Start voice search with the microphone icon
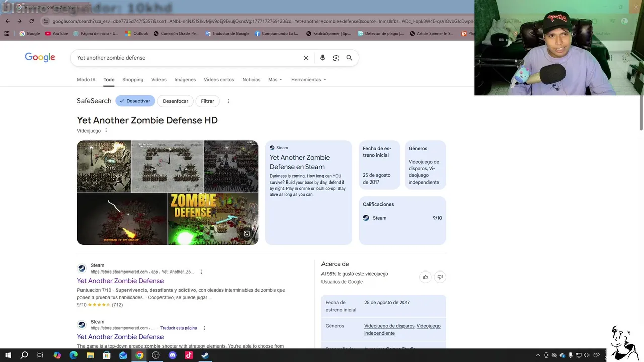The image size is (644, 362). [x=323, y=58]
